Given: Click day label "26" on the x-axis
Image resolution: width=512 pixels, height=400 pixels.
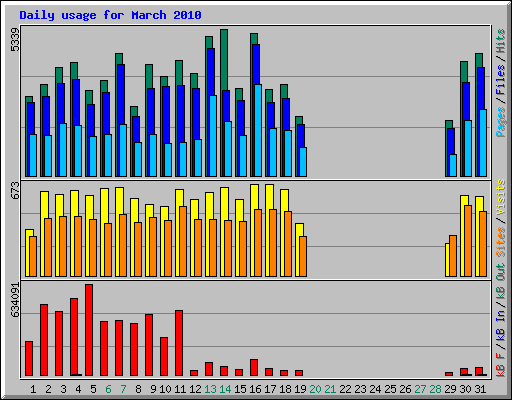Looking at the screenshot, I should click(x=405, y=389).
